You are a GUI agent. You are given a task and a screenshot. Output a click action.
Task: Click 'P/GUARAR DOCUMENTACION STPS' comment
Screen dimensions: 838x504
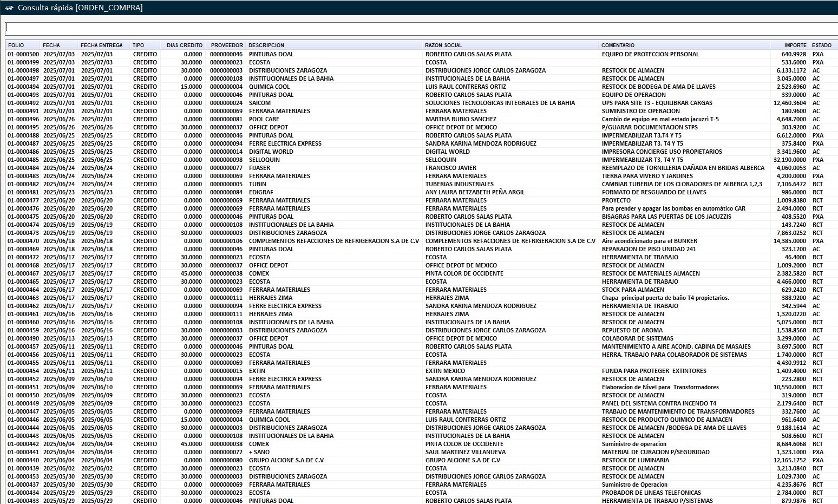650,127
